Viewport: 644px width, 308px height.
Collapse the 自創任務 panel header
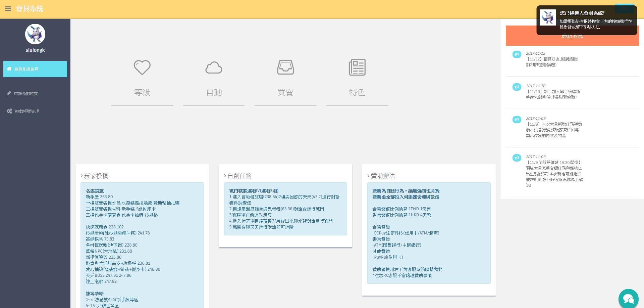tap(239, 176)
